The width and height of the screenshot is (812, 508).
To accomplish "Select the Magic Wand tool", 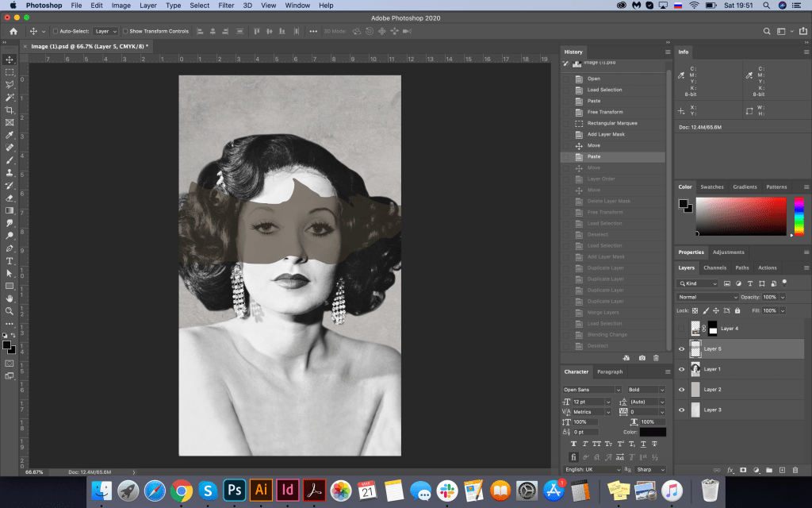I will [10, 97].
